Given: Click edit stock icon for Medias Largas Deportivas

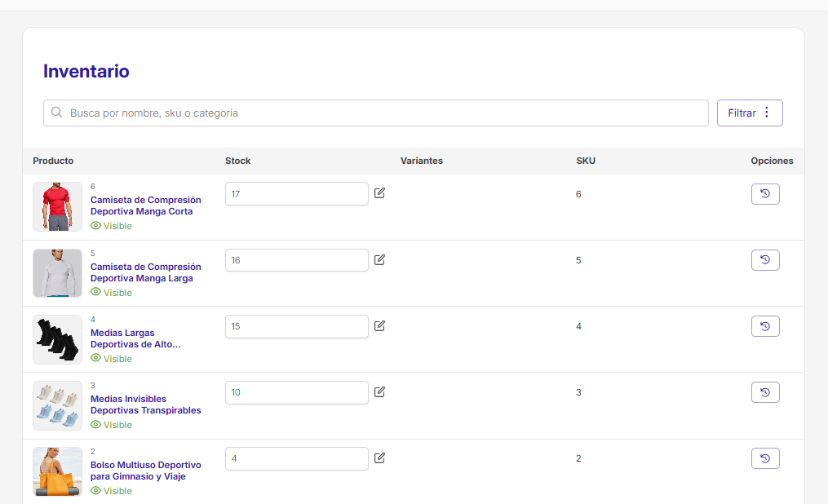Looking at the screenshot, I should [379, 326].
